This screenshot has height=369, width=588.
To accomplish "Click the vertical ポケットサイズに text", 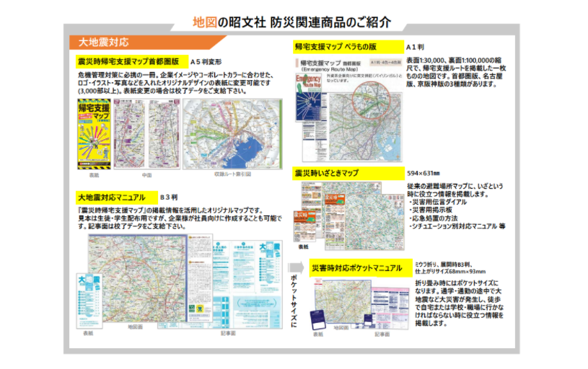I will (294, 301).
